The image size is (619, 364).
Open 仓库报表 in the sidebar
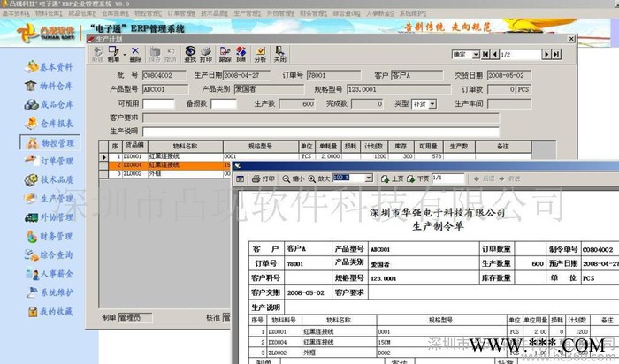point(49,124)
